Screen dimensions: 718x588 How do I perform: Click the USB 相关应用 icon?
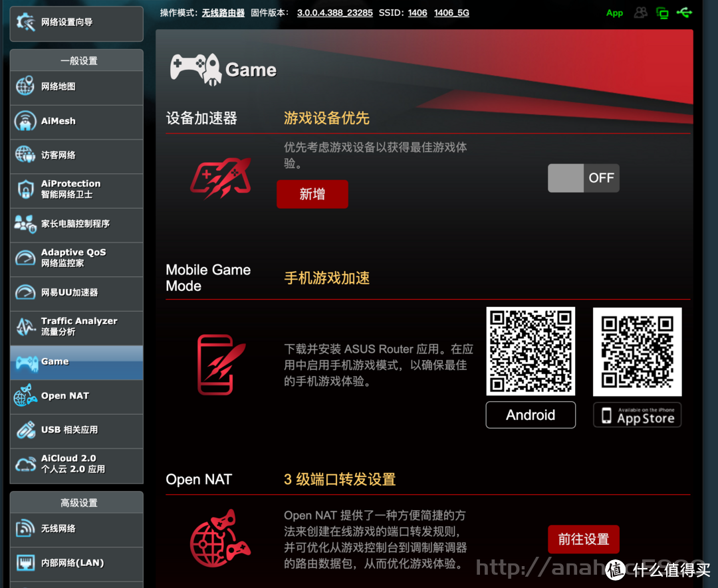(x=26, y=430)
